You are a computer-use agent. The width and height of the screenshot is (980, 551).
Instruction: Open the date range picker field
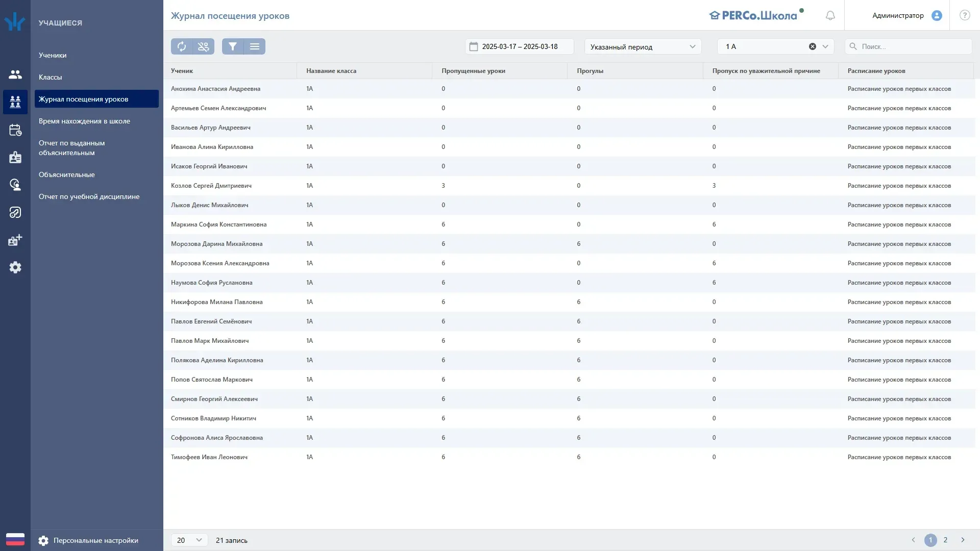pyautogui.click(x=520, y=46)
